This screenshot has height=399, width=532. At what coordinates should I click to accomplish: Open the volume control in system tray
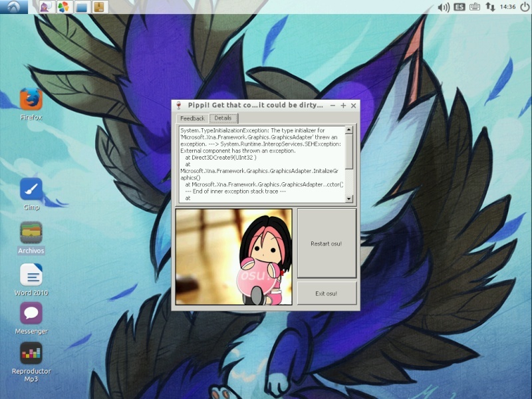tap(443, 7)
